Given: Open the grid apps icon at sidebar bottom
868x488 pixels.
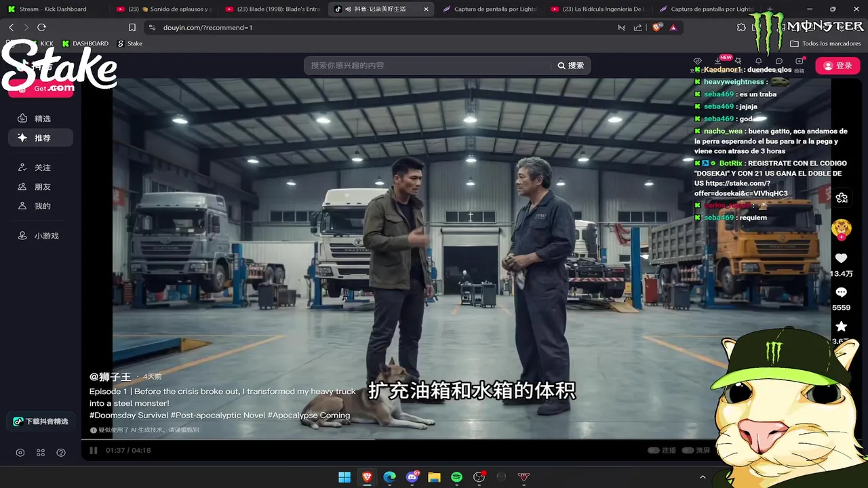Looking at the screenshot, I should pos(41,453).
